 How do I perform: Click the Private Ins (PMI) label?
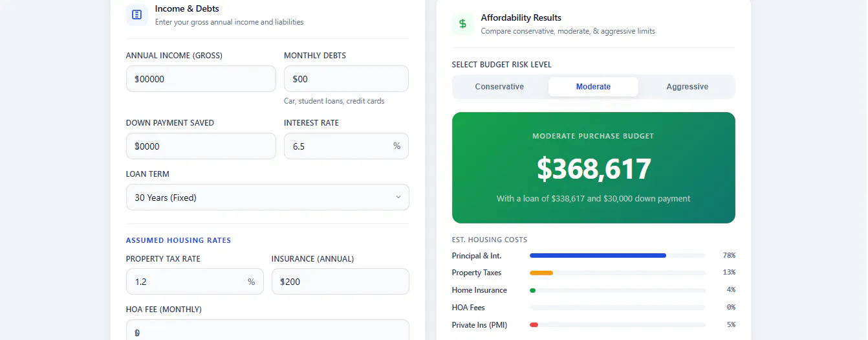point(479,325)
